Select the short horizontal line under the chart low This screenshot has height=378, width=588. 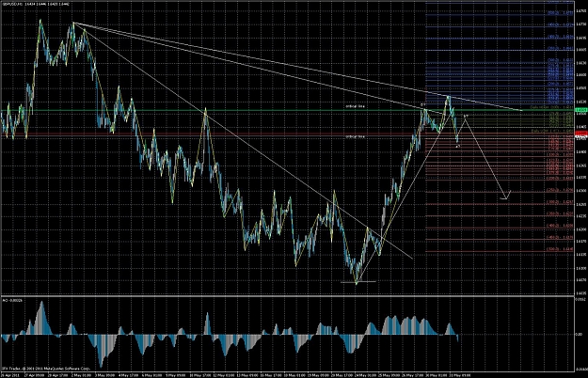pos(358,281)
